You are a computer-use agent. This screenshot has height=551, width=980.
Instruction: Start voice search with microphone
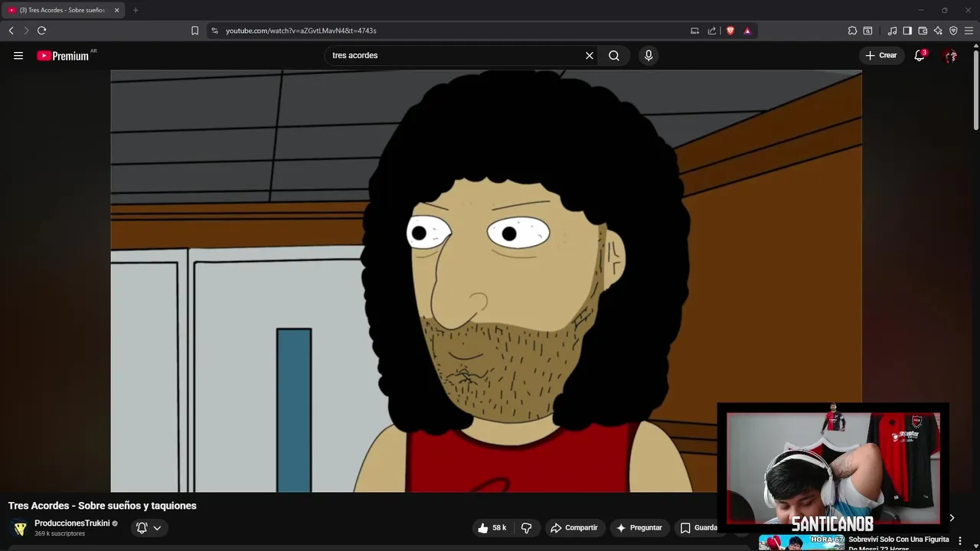click(x=648, y=55)
